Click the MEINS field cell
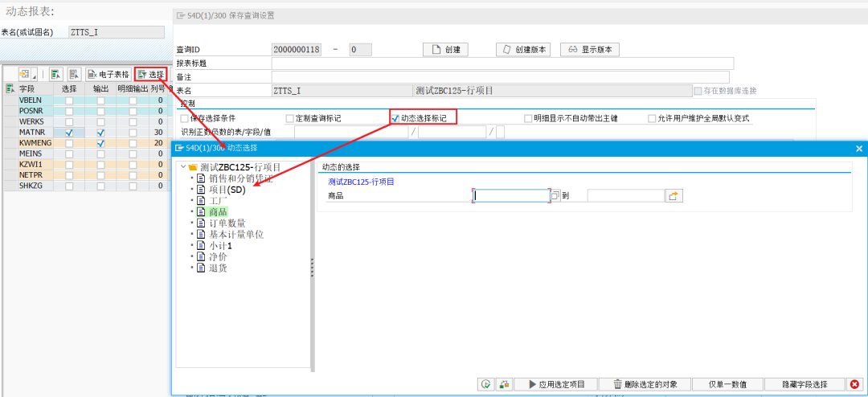 pyautogui.click(x=35, y=154)
